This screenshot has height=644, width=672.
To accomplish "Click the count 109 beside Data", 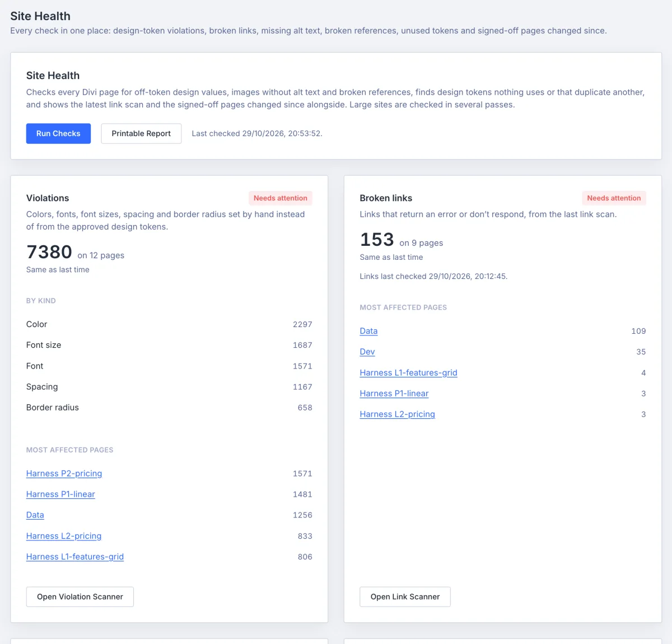I will pos(638,331).
